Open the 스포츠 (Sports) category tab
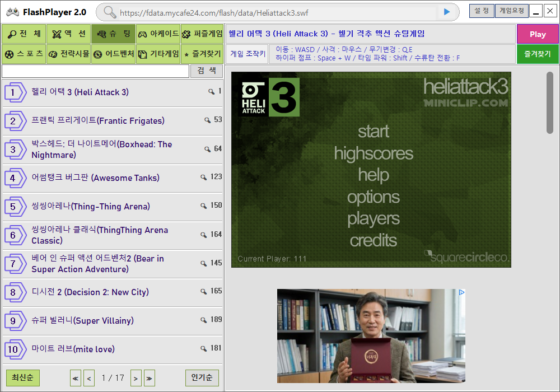Image resolution: width=560 pixels, height=392 pixels. (24, 54)
